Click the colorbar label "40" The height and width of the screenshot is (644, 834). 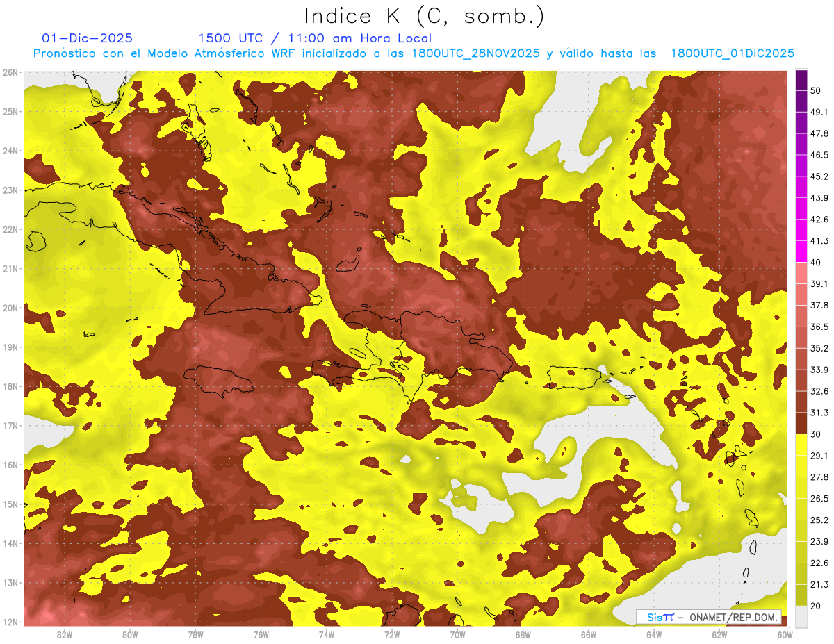(816, 262)
